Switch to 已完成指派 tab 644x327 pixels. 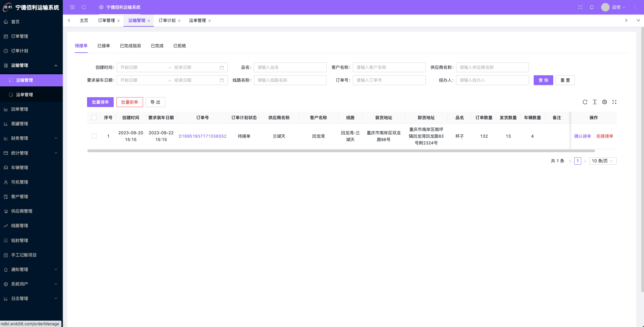coord(130,46)
